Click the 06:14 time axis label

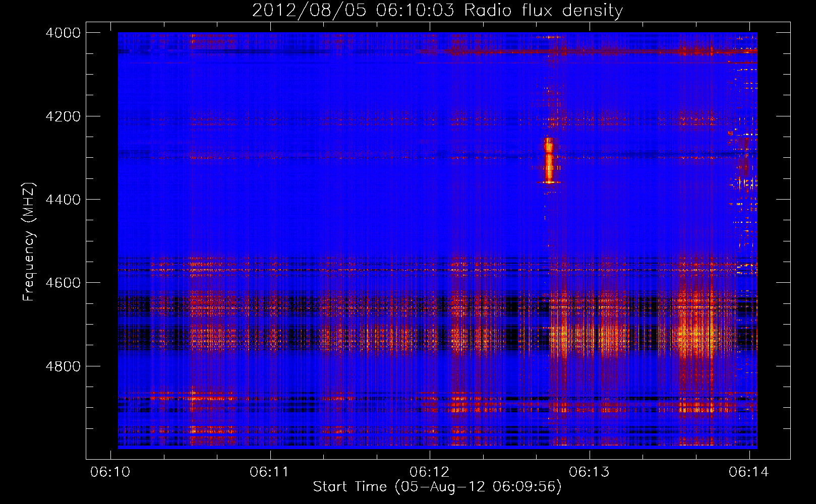click(749, 472)
